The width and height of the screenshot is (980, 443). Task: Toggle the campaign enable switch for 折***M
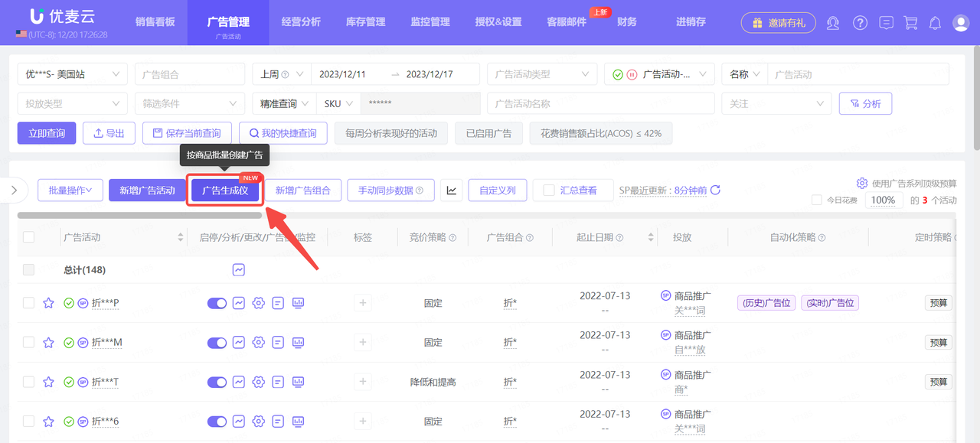pos(217,342)
